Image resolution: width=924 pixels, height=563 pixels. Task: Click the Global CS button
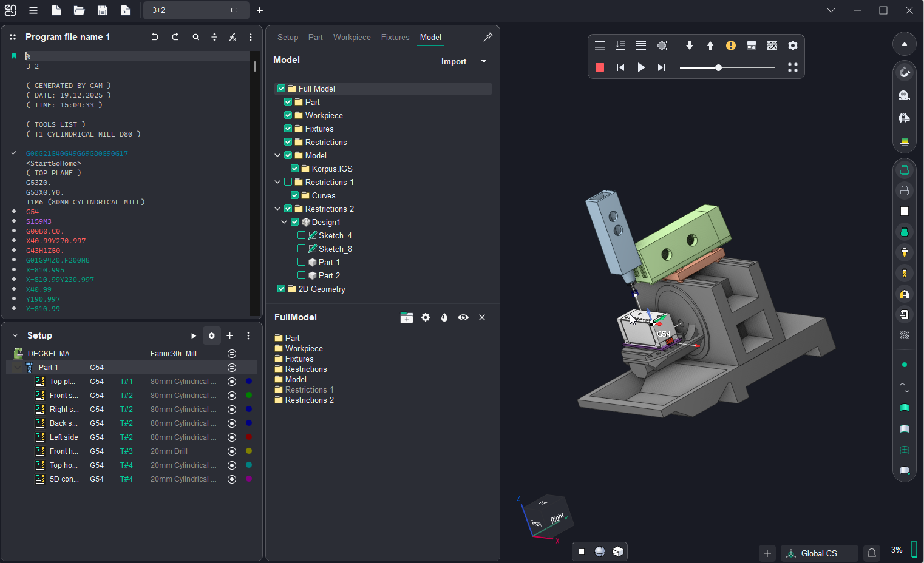[818, 553]
